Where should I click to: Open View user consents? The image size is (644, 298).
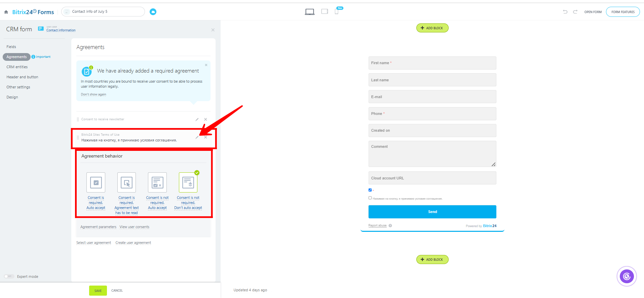pyautogui.click(x=134, y=227)
